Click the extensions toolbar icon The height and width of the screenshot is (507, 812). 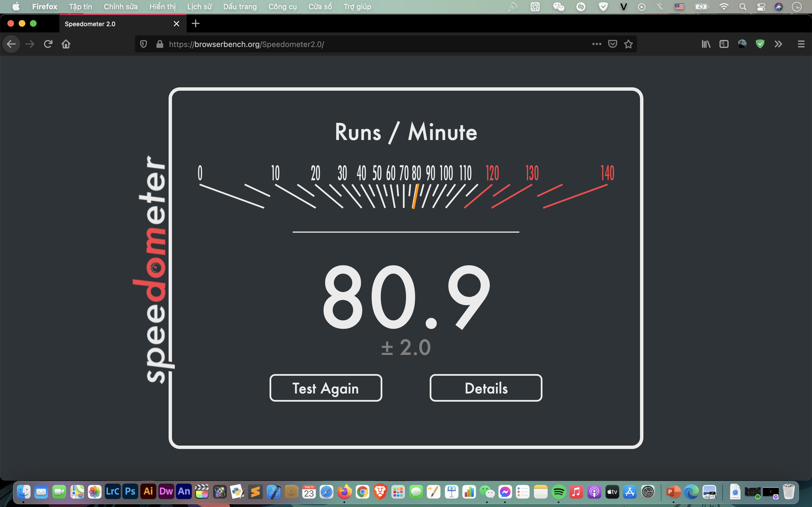778,45
